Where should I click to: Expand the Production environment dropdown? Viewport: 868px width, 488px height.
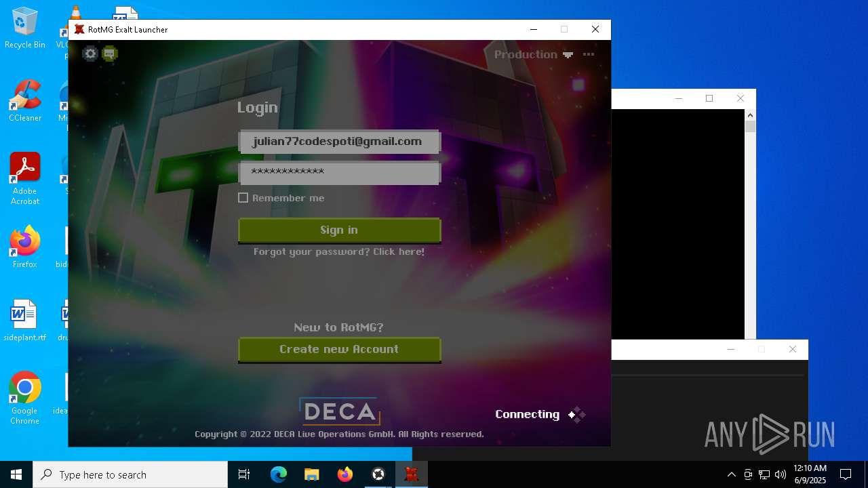533,55
